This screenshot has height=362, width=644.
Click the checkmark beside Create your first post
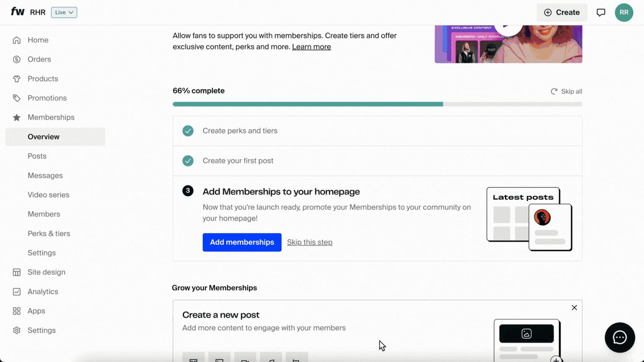pos(188,160)
